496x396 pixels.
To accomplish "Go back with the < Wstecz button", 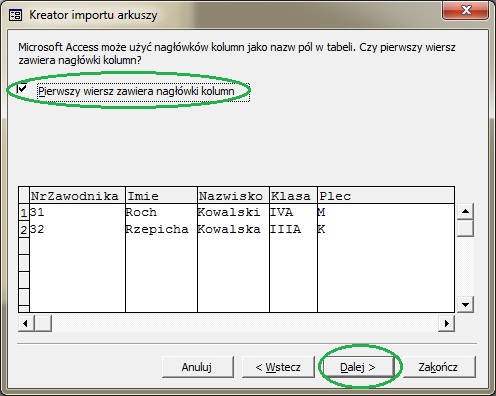I will pos(278,367).
